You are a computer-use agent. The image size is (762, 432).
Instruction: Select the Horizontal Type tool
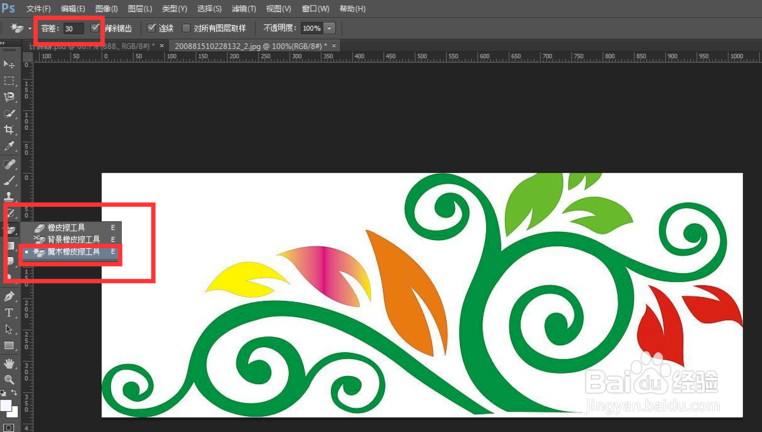[9, 313]
